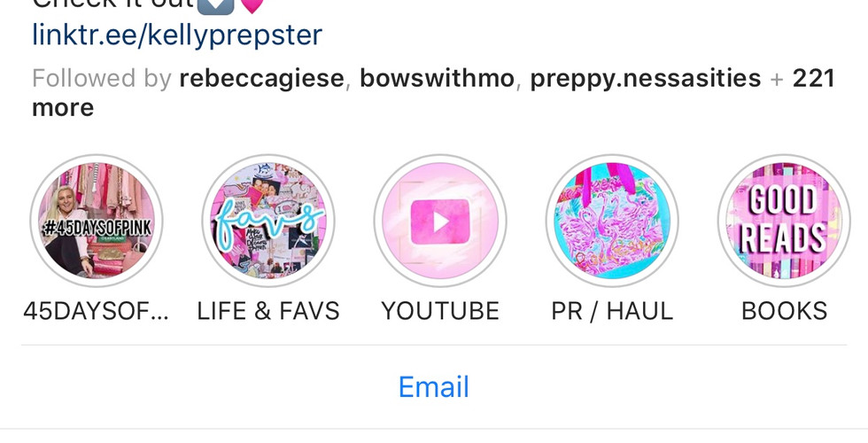Tap the YOUTUBE highlight label

(440, 311)
